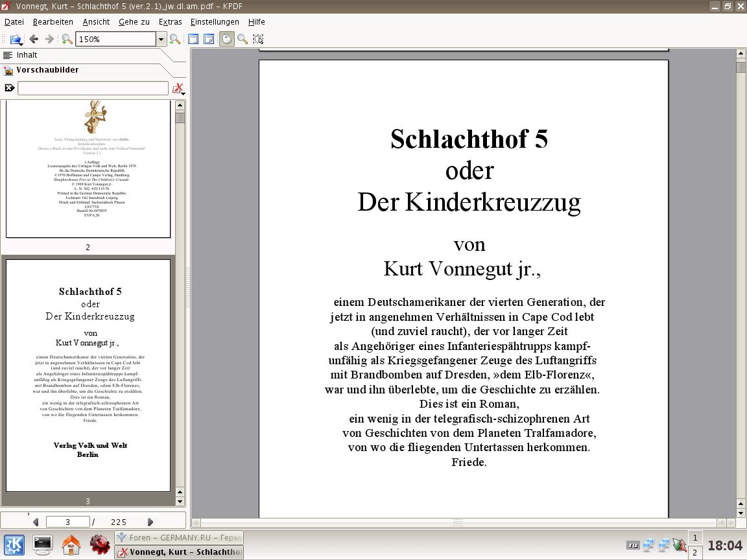
Task: Open the Einstellungen menu
Action: click(x=215, y=22)
